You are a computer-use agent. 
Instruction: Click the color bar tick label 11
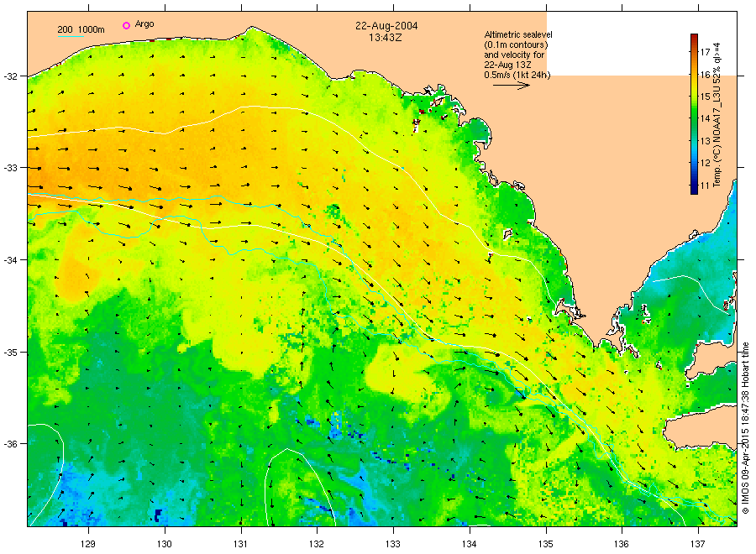tap(705, 186)
